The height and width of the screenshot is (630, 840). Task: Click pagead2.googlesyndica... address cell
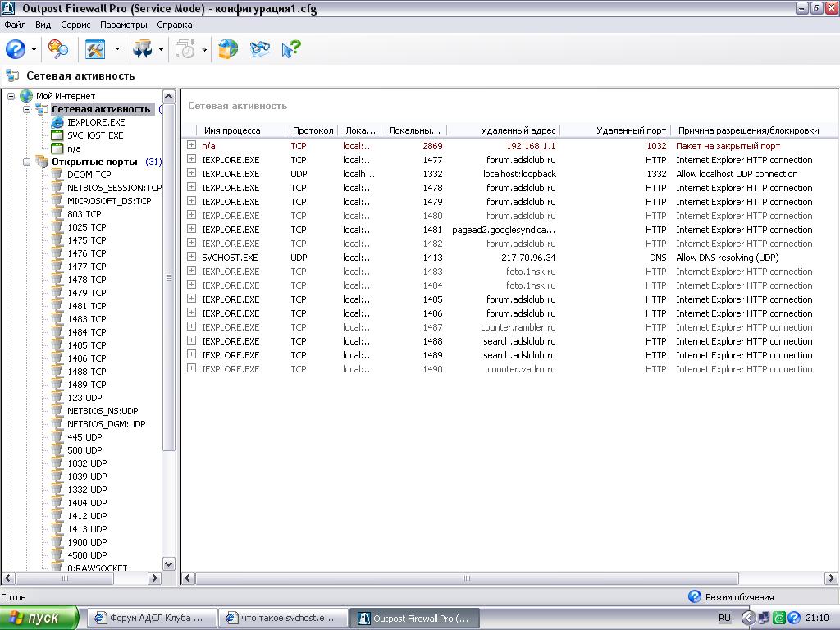(504, 230)
